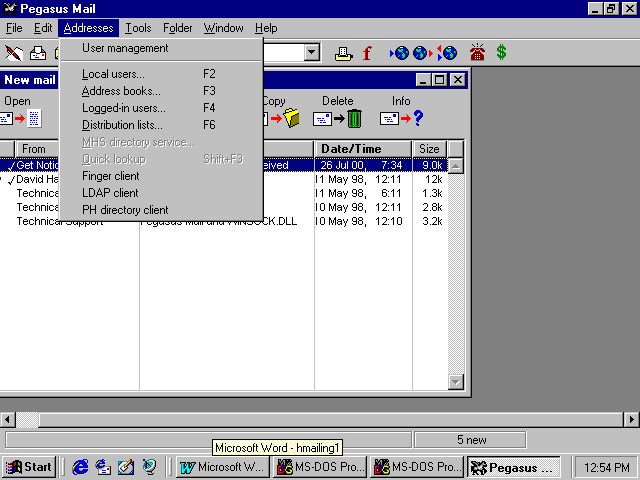Select the 2.8k Technical message
This screenshot has width=640, height=480.
pyautogui.click(x=224, y=207)
